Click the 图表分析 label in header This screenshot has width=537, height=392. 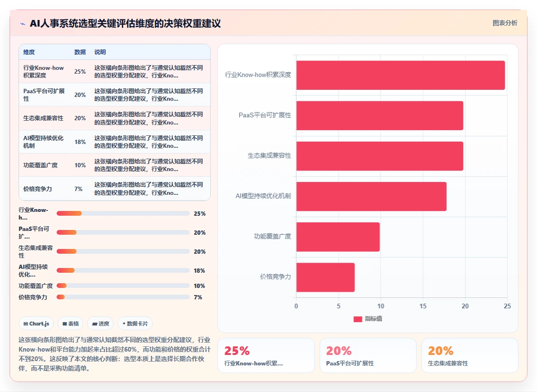point(505,23)
